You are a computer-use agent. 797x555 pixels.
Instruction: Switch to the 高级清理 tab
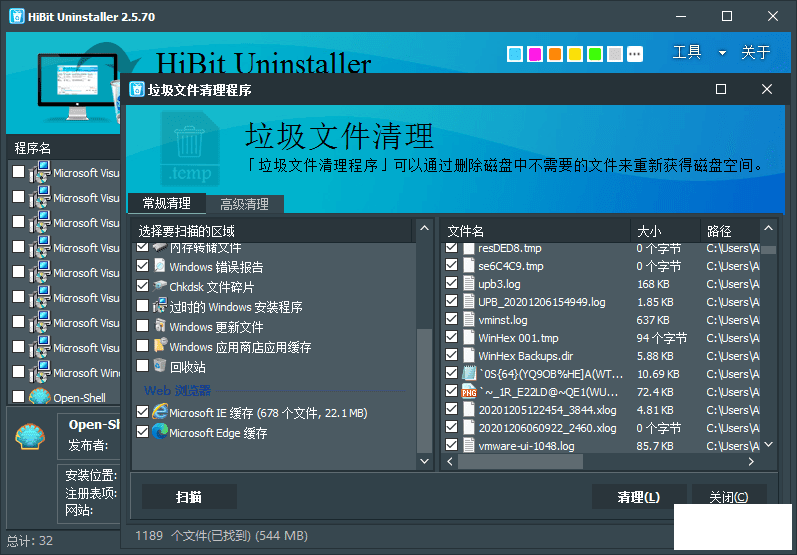[x=244, y=204]
